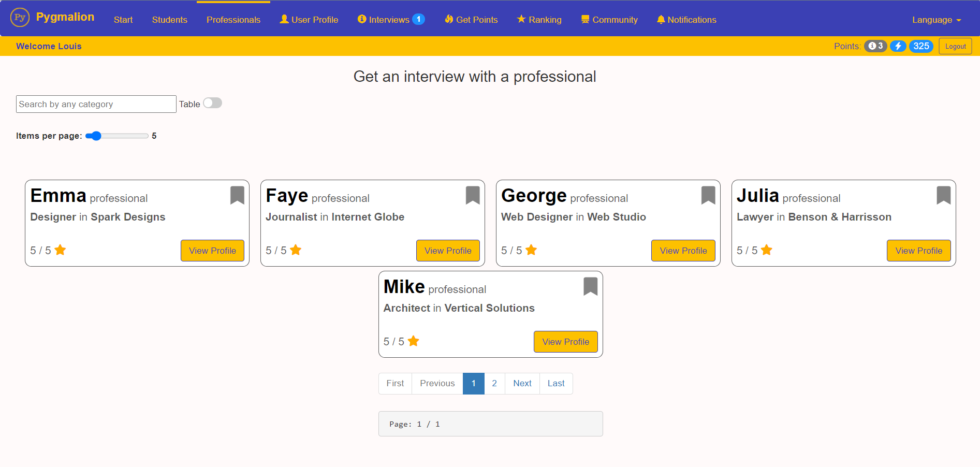Save Mike with the bookmark icon
980x467 pixels.
click(x=591, y=286)
